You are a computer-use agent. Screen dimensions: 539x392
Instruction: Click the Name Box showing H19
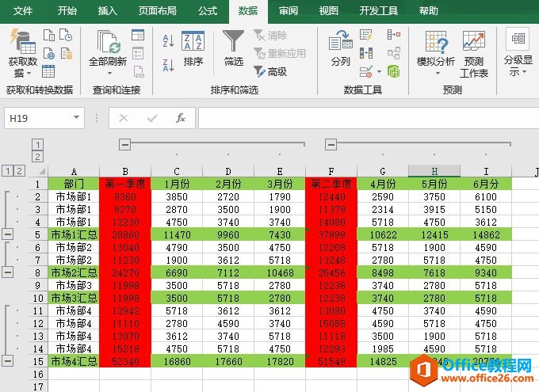coord(44,118)
